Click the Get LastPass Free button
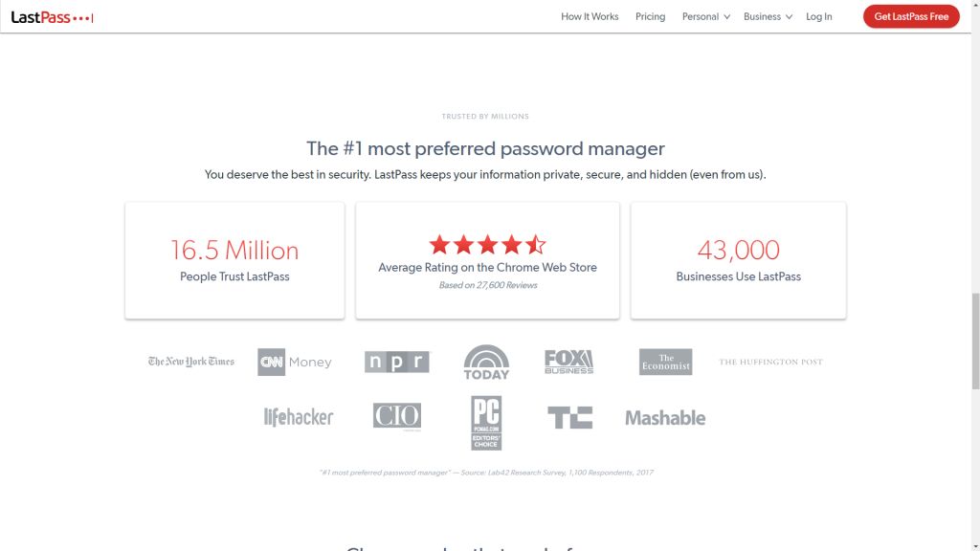 (x=911, y=17)
